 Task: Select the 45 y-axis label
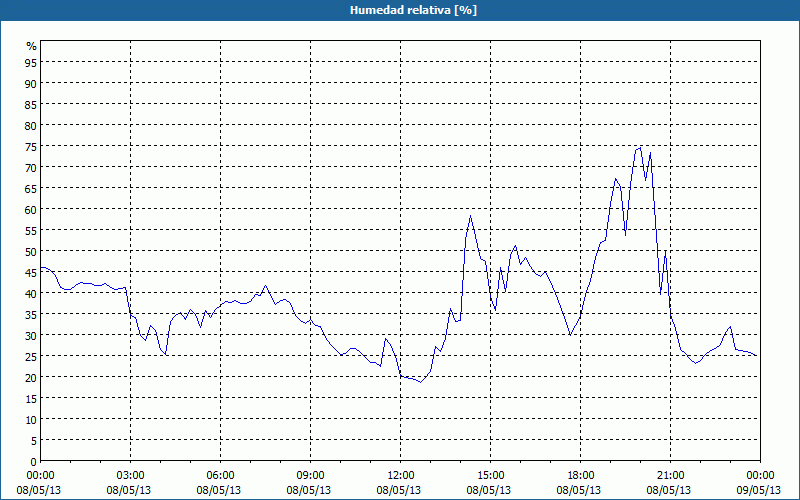(31, 272)
